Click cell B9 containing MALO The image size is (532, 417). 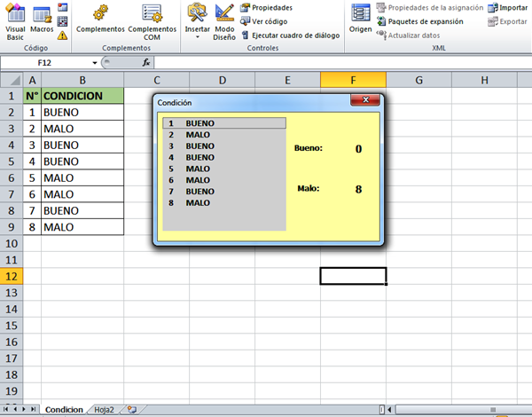click(x=82, y=227)
